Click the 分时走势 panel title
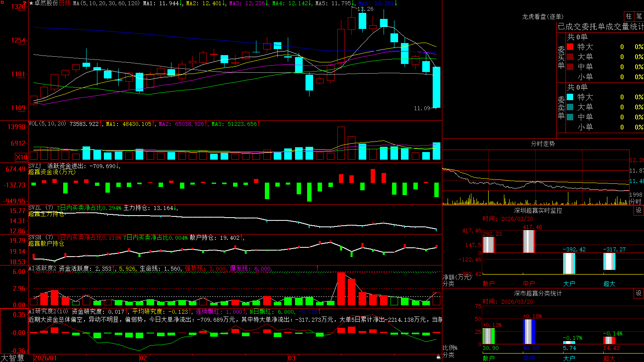The height and width of the screenshot is (362, 644). (543, 144)
